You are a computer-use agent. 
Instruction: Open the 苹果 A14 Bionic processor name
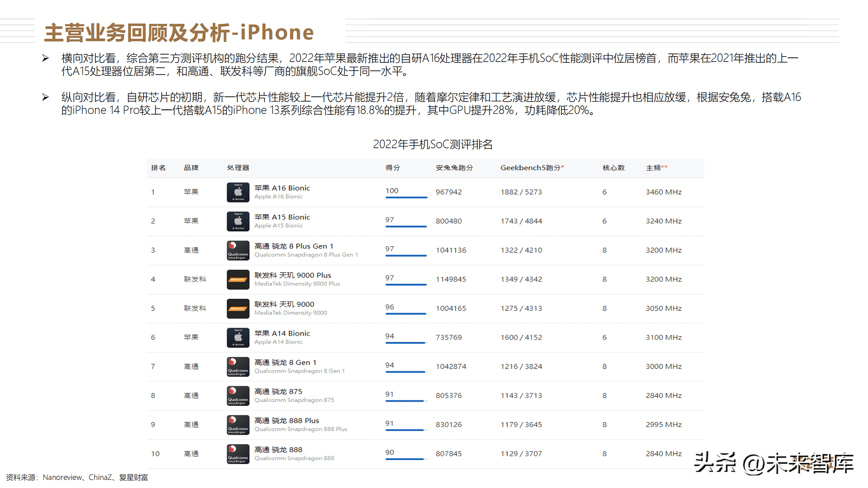pyautogui.click(x=282, y=333)
